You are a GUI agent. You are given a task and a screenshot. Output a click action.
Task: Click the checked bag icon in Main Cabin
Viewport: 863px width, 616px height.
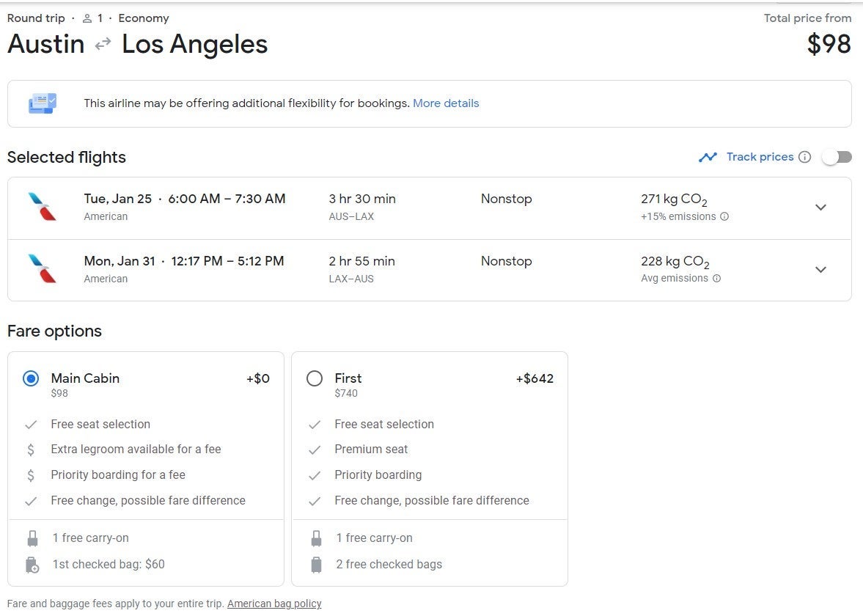pyautogui.click(x=32, y=565)
